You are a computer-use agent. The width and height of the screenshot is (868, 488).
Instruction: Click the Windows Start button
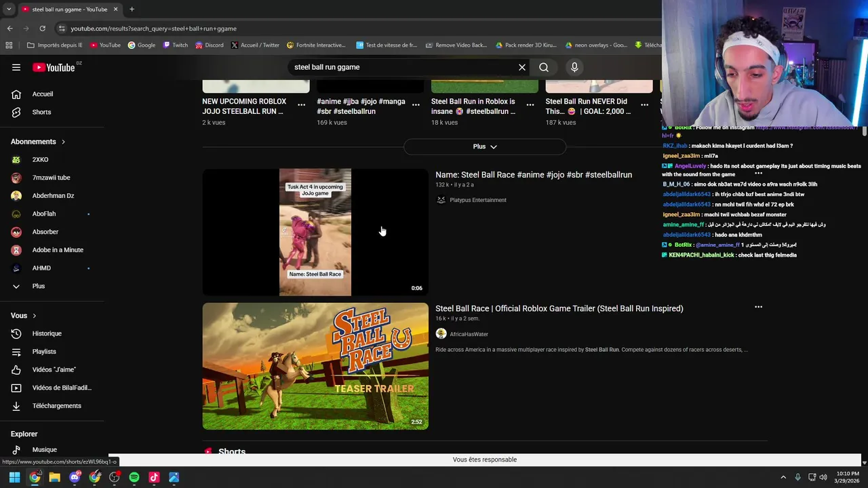tap(15, 477)
